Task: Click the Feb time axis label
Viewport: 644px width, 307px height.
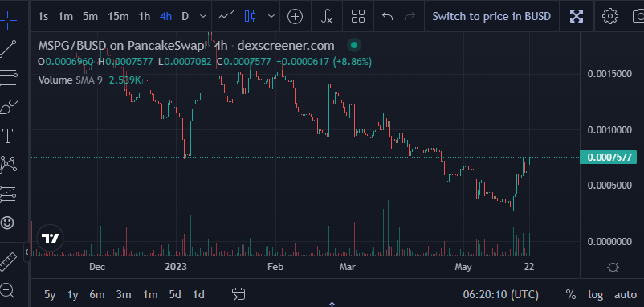Action: coord(275,267)
